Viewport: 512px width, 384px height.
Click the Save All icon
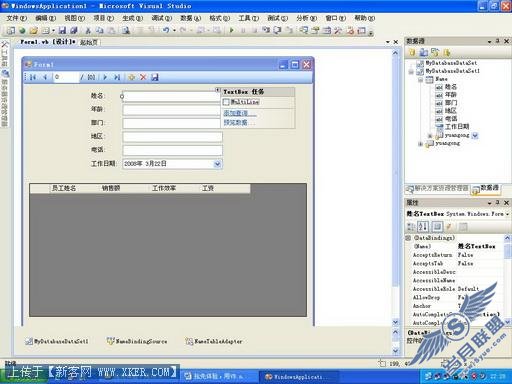click(x=74, y=31)
